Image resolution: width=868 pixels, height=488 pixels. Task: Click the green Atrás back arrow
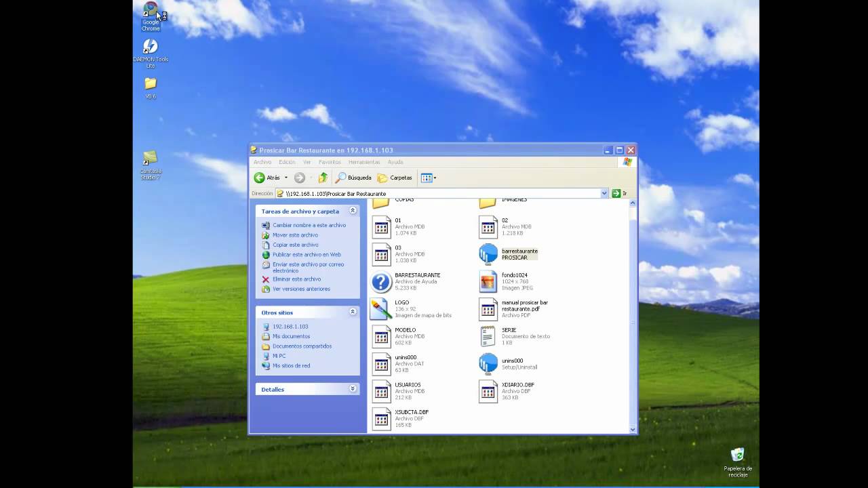coord(260,178)
